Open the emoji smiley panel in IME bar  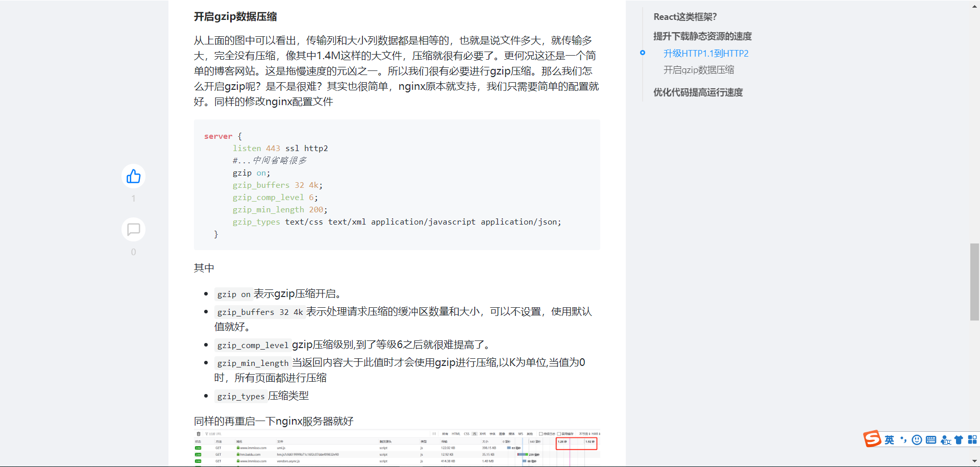click(x=917, y=440)
